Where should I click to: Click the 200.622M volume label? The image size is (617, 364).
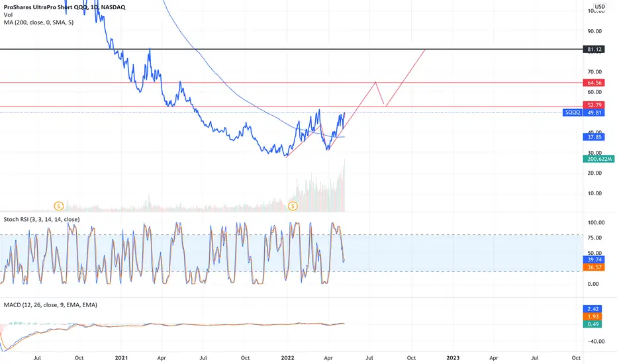(598, 159)
